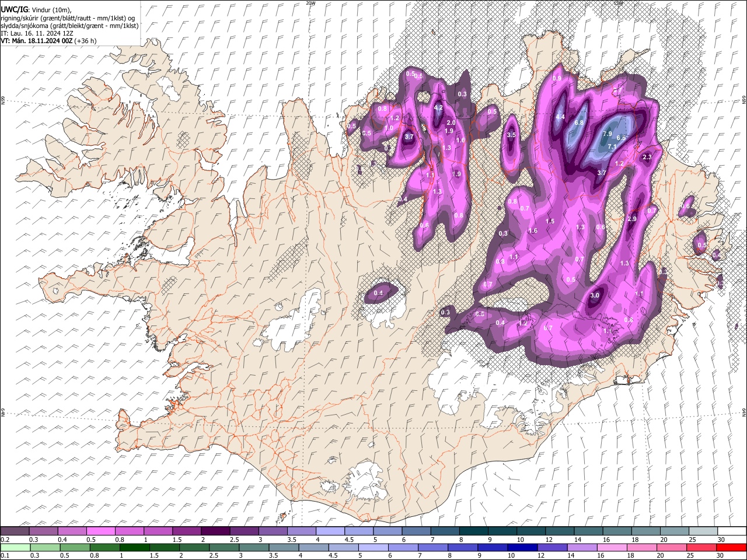This screenshot has height=560, width=747.
Task: Click the 0.9 precipitation value on the map
Action: [x=557, y=79]
